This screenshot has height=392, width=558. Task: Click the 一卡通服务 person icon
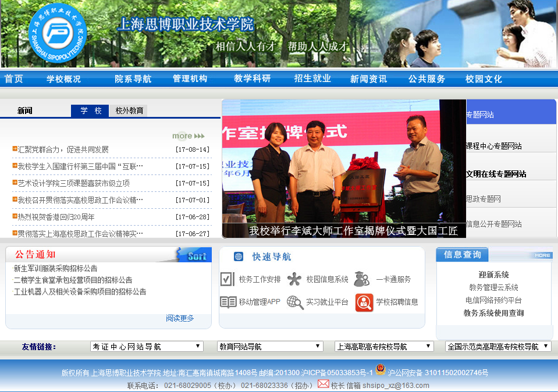coord(362,279)
